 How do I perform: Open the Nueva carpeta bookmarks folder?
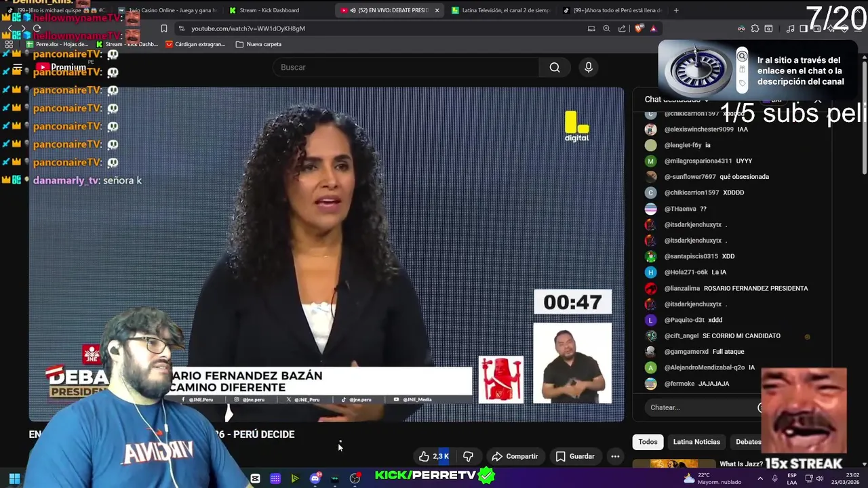pyautogui.click(x=258, y=44)
